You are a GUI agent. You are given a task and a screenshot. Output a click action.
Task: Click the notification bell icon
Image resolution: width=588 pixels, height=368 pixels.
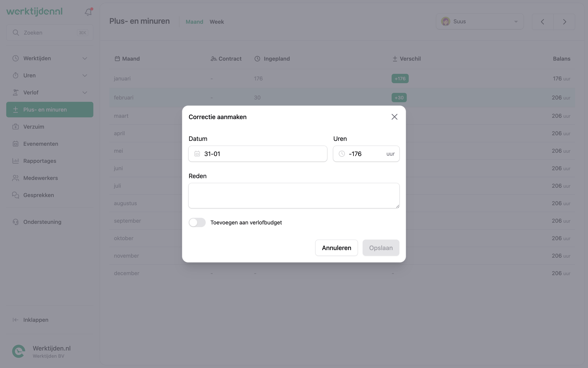point(88,11)
